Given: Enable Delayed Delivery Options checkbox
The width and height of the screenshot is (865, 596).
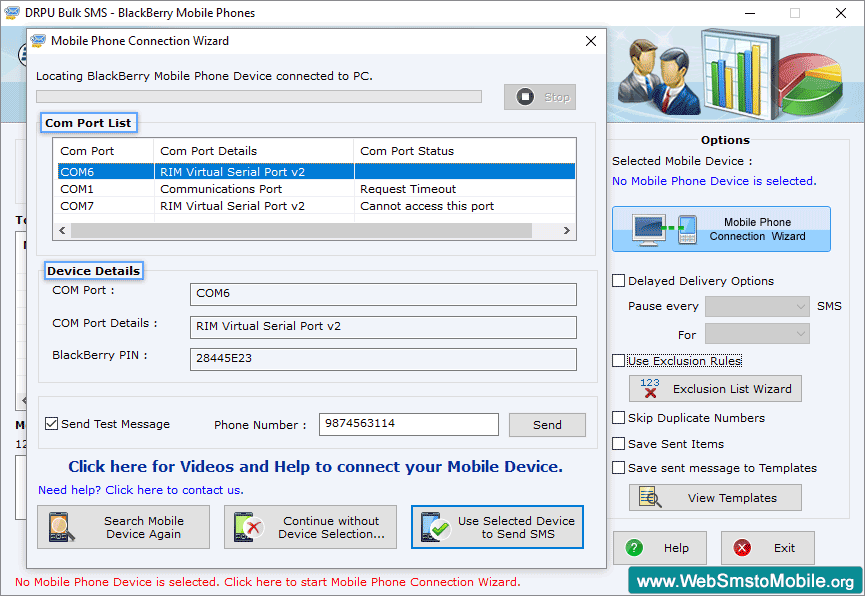Looking at the screenshot, I should pos(619,281).
